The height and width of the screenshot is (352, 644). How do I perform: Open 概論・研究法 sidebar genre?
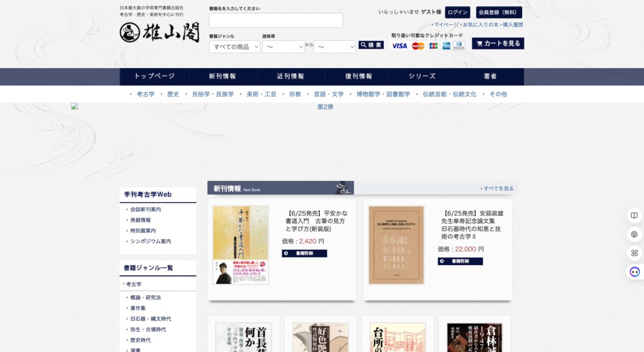145,297
